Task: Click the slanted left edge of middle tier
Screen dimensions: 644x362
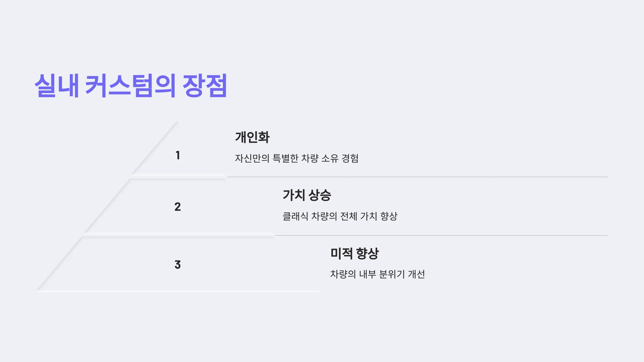Action: click(107, 206)
